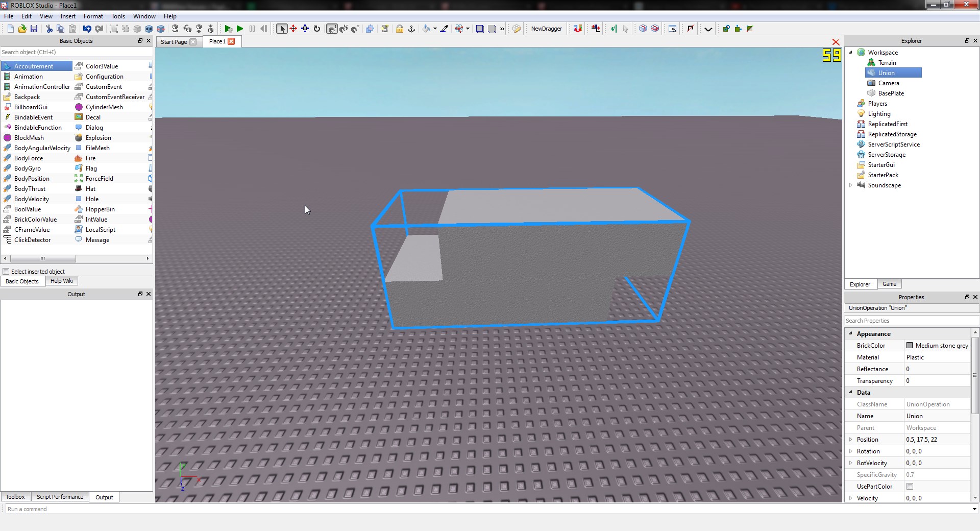Click the Play with character icon
This screenshot has height=531, width=980.
[x=228, y=29]
